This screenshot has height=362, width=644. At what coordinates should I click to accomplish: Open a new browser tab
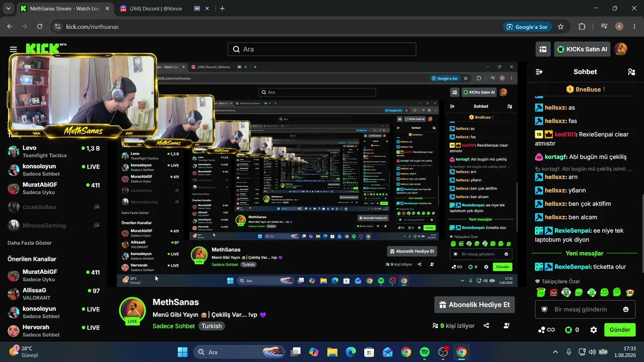[x=222, y=9]
